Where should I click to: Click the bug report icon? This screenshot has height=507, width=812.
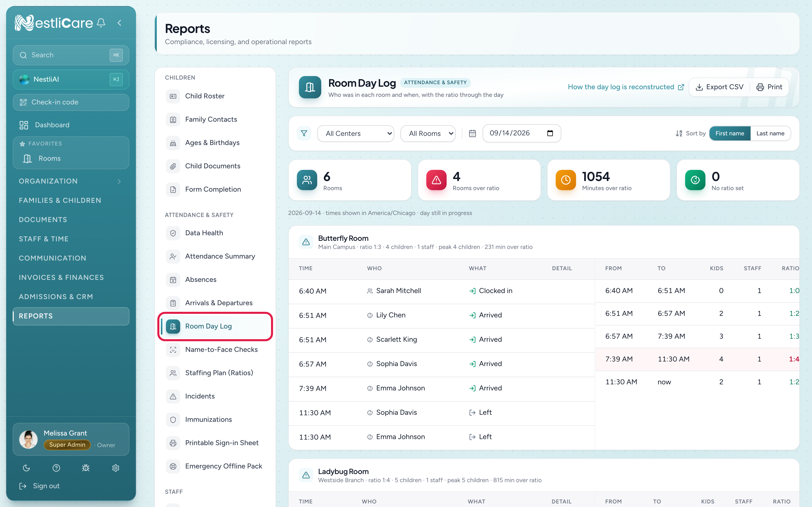click(x=86, y=468)
